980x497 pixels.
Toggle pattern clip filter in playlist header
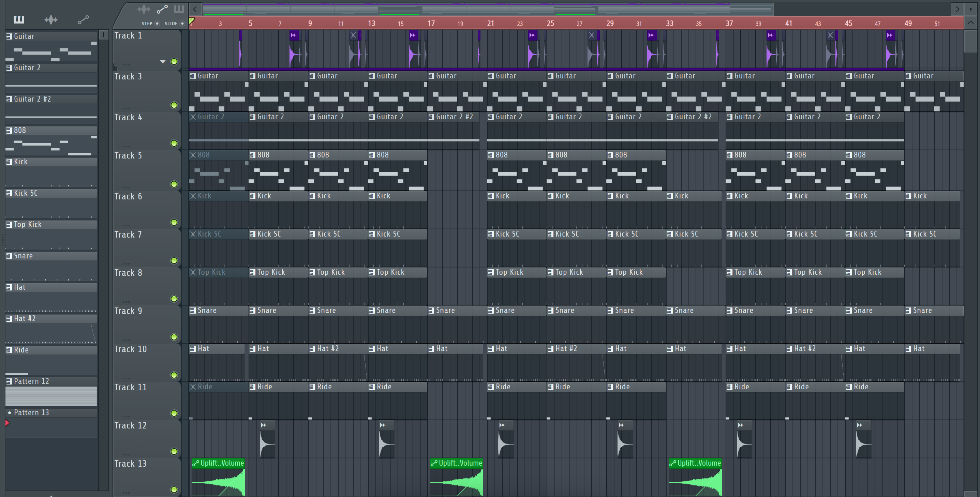[x=179, y=9]
